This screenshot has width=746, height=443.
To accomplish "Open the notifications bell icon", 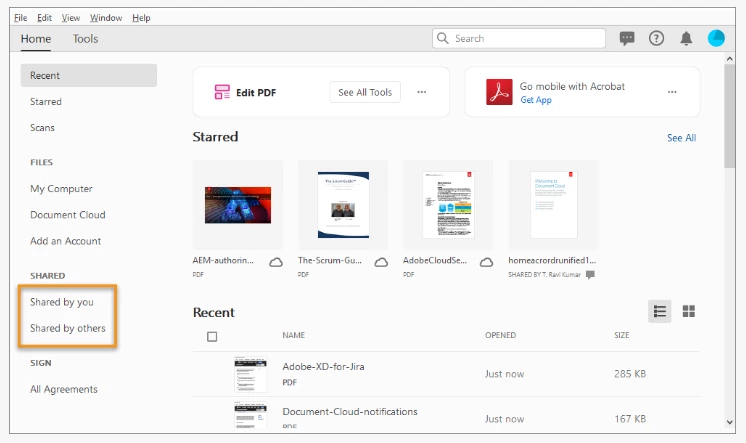I will [x=686, y=39].
